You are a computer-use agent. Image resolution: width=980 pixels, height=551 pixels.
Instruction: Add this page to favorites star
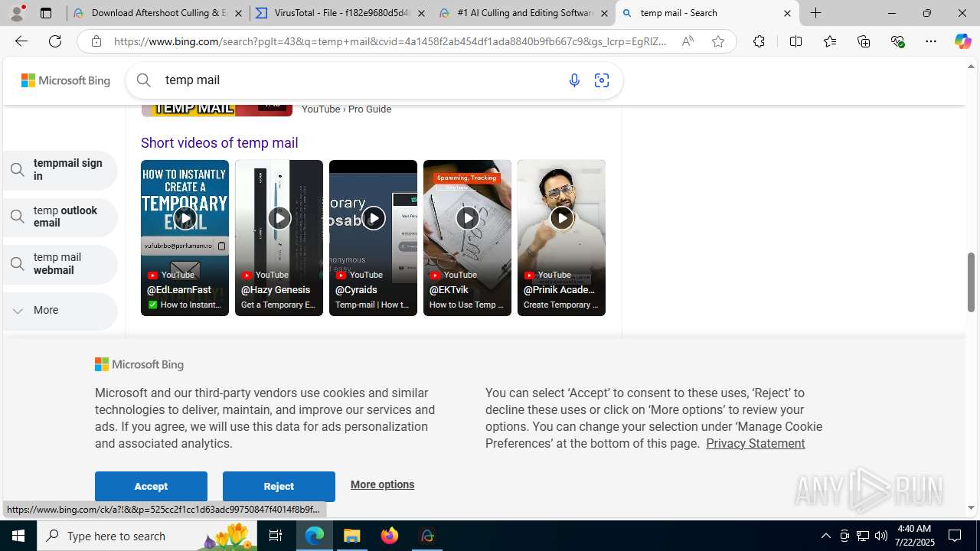coord(718,41)
